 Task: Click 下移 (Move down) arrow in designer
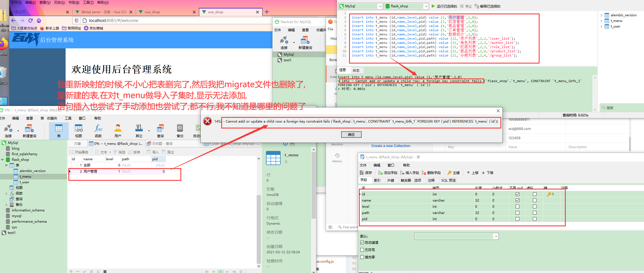point(488,173)
